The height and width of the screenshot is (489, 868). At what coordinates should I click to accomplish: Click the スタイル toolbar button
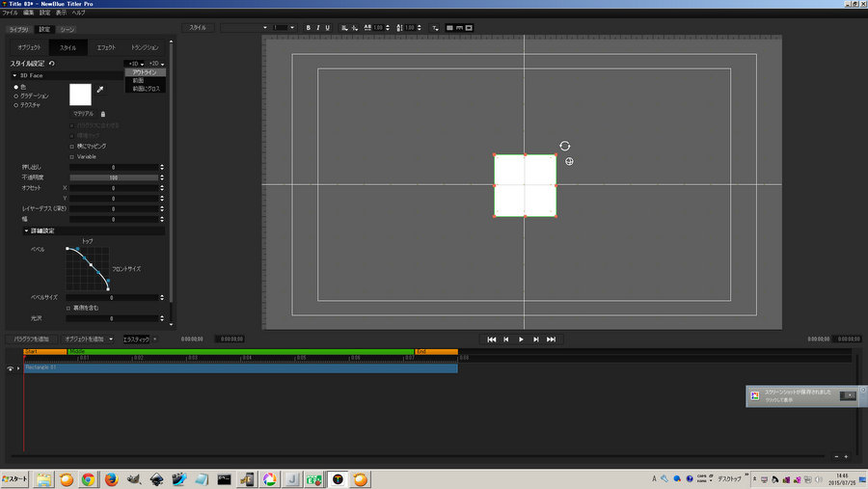click(198, 28)
